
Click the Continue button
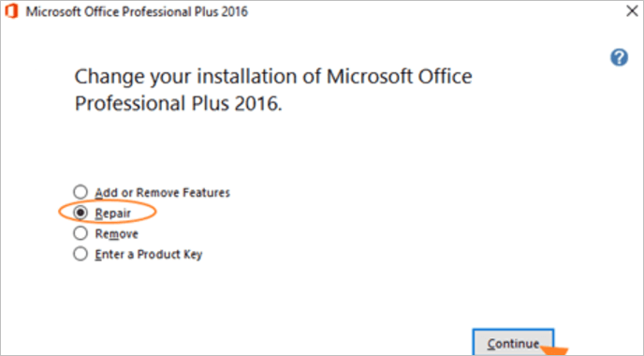(513, 342)
